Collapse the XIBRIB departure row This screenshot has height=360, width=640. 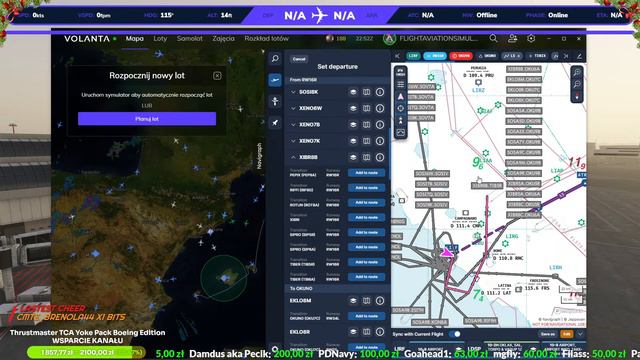[293, 158]
